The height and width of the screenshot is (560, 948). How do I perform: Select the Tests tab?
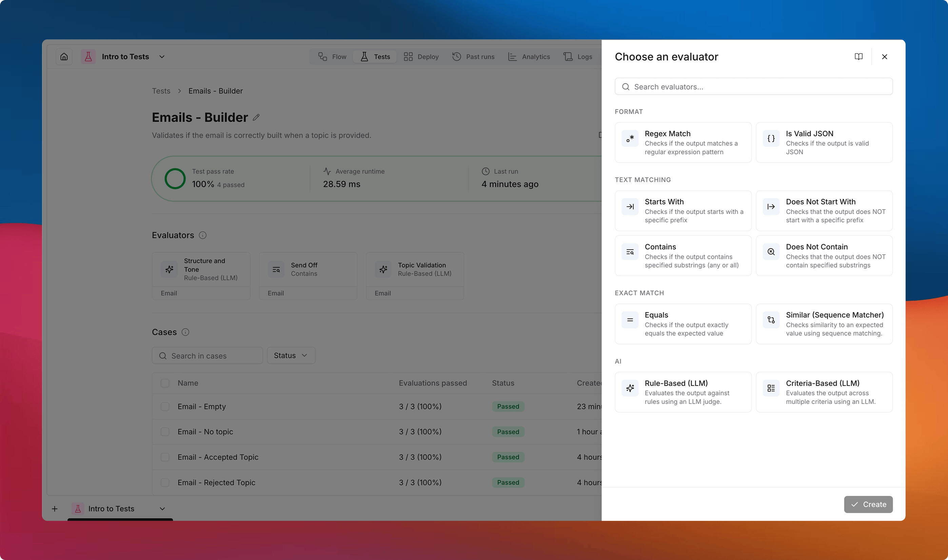(x=375, y=57)
